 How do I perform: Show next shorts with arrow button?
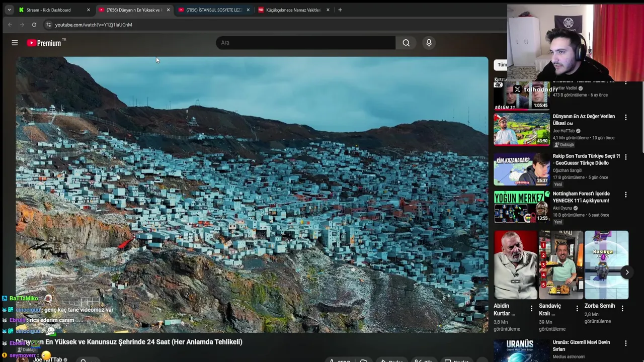(x=627, y=272)
